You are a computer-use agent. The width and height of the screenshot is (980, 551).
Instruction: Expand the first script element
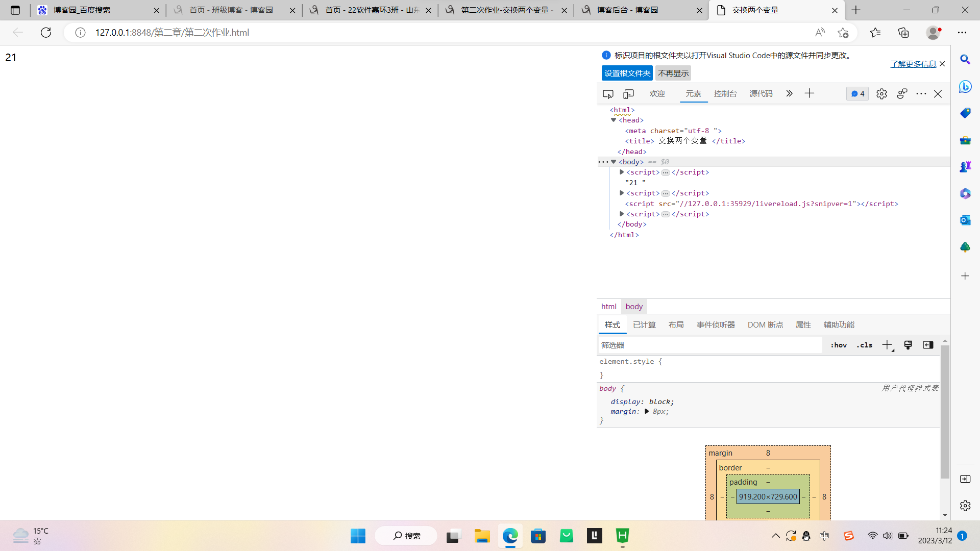coord(622,172)
